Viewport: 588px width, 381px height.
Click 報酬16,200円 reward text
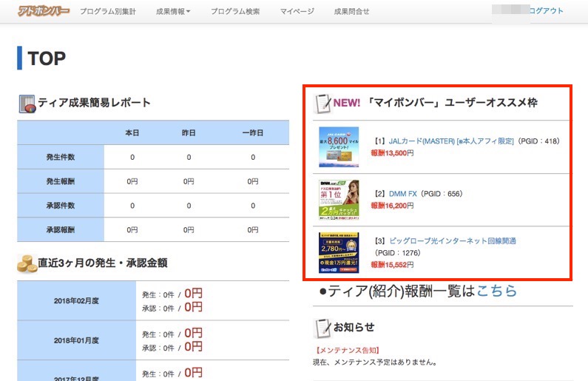pyautogui.click(x=392, y=206)
